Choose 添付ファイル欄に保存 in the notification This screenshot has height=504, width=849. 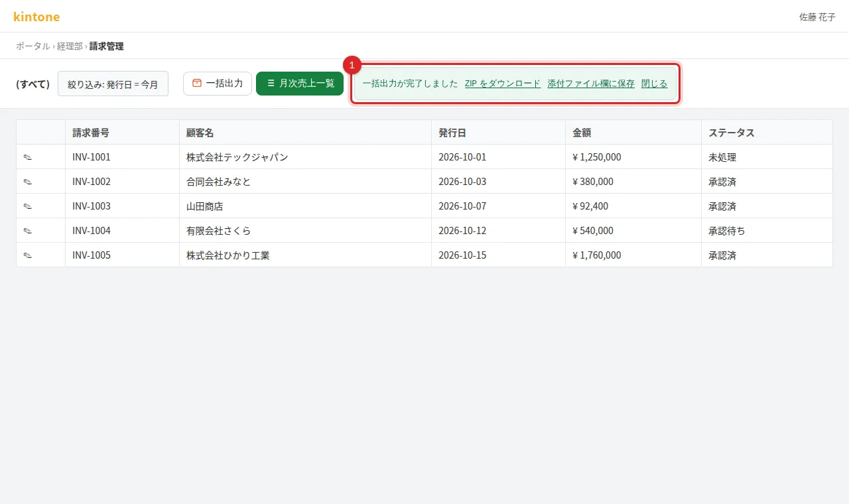point(591,84)
